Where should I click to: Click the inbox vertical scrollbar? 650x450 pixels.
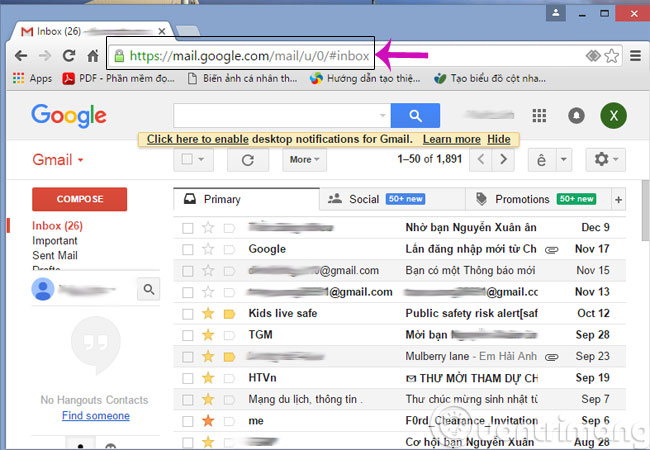tap(645, 210)
